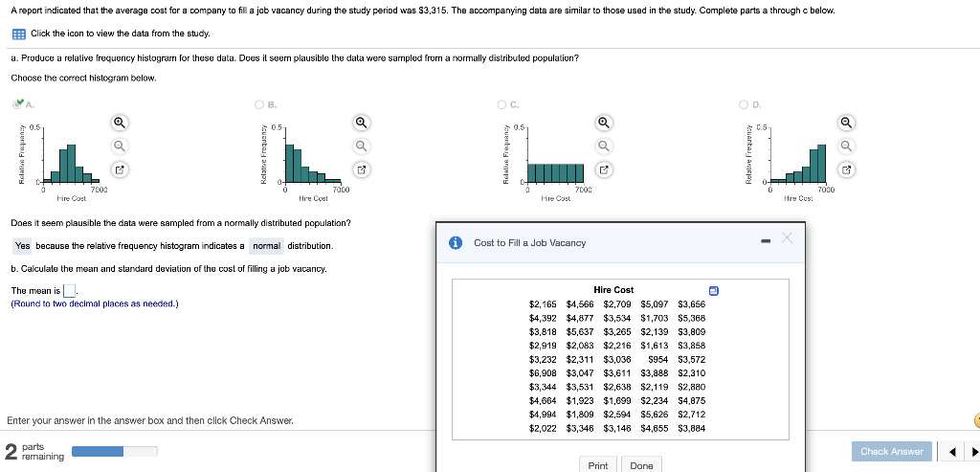This screenshot has width=980, height=472.
Task: Zoom out on histogram C
Action: (x=603, y=146)
